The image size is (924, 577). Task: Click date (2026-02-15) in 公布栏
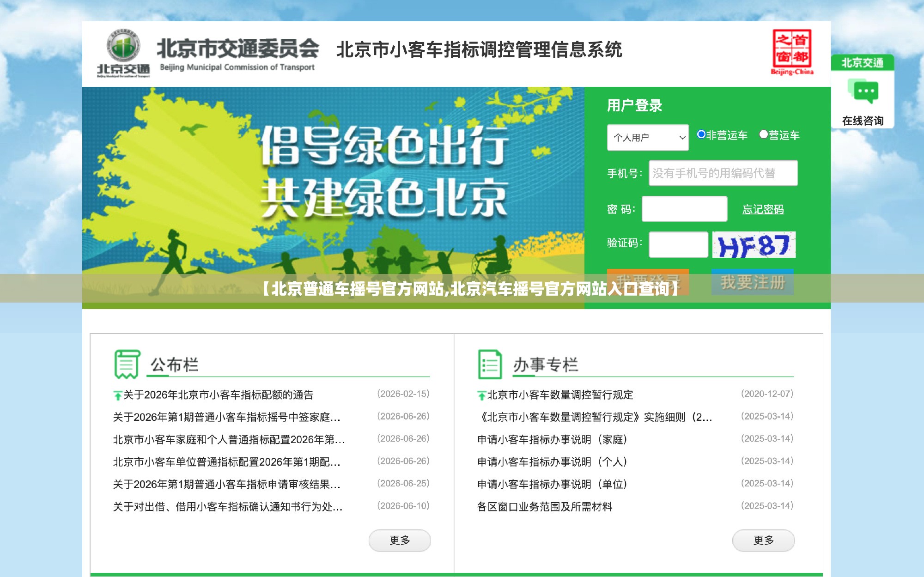tap(403, 394)
